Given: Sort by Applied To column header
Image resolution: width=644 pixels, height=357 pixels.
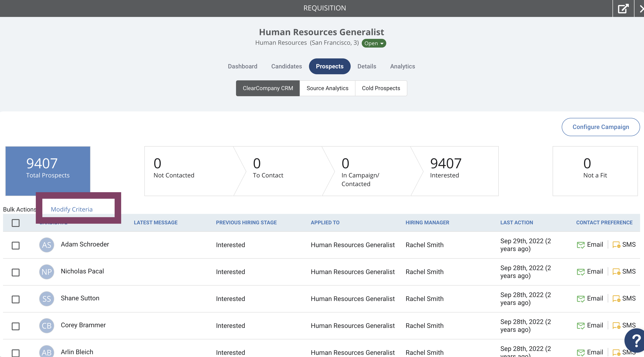Looking at the screenshot, I should point(325,223).
